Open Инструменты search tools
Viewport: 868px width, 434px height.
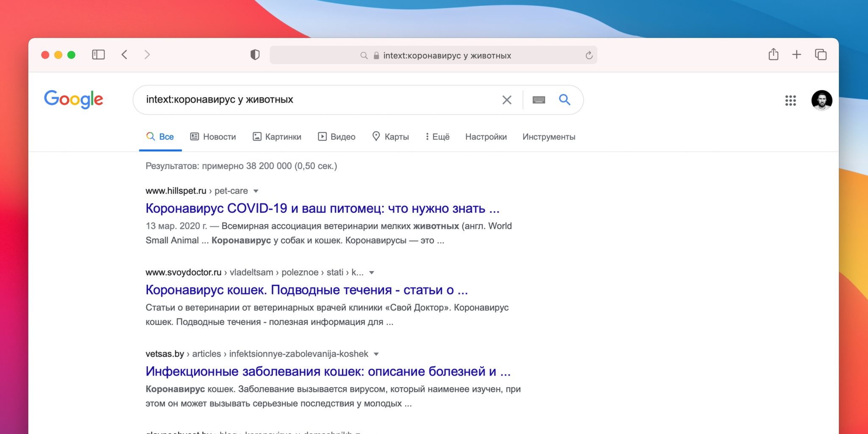(549, 137)
